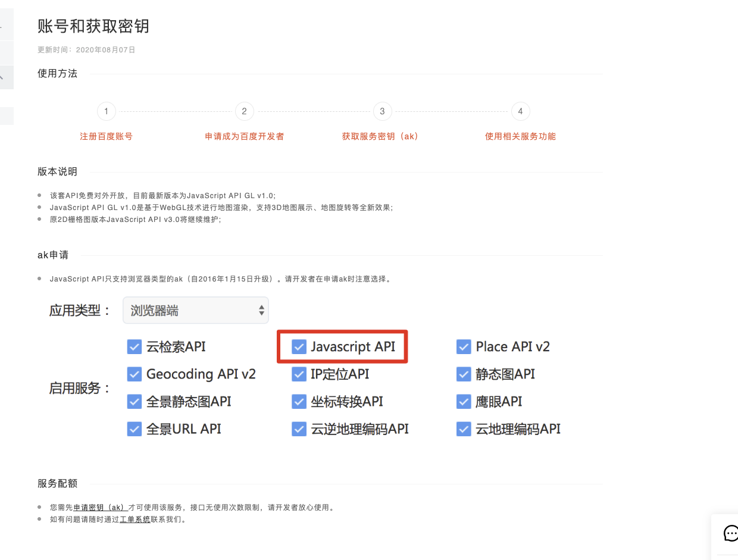Toggle the Geocoding API v2 checkbox
This screenshot has height=560, width=738.
point(135,374)
